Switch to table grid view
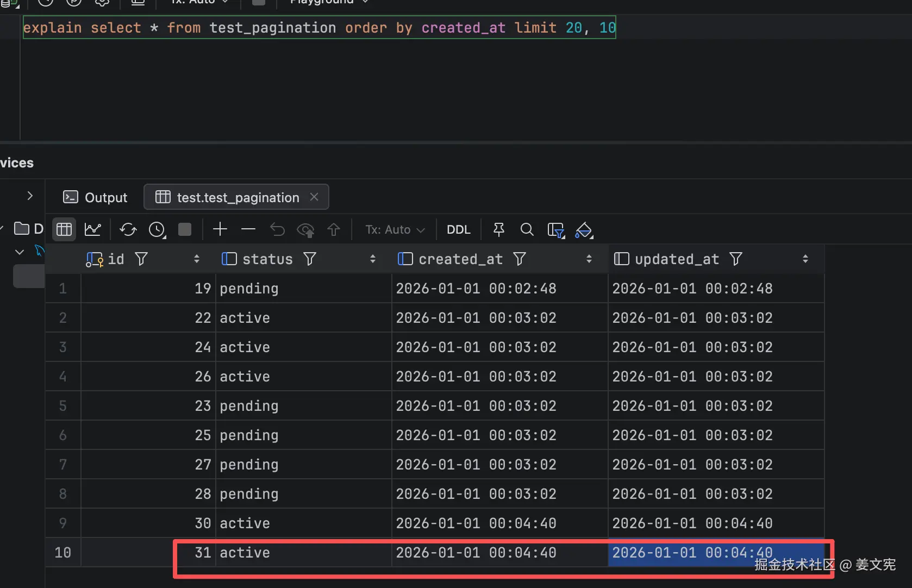 click(64, 229)
